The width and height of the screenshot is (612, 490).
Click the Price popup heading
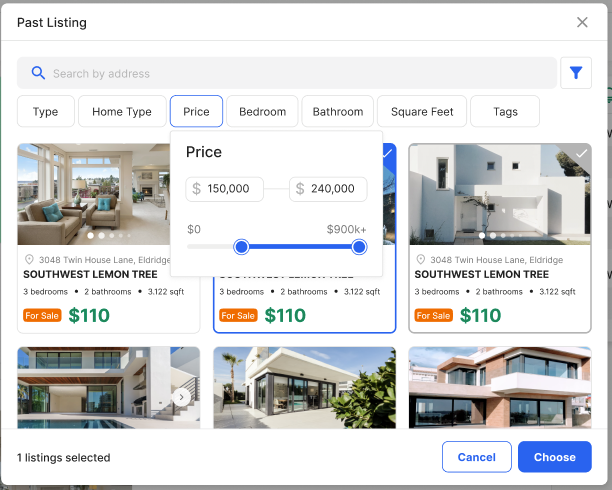[204, 152]
